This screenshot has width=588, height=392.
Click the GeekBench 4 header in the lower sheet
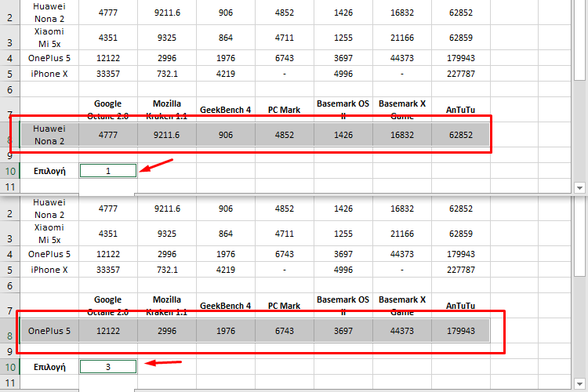(225, 306)
